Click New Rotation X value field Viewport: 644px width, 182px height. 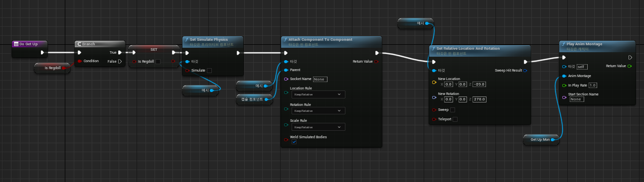point(449,99)
